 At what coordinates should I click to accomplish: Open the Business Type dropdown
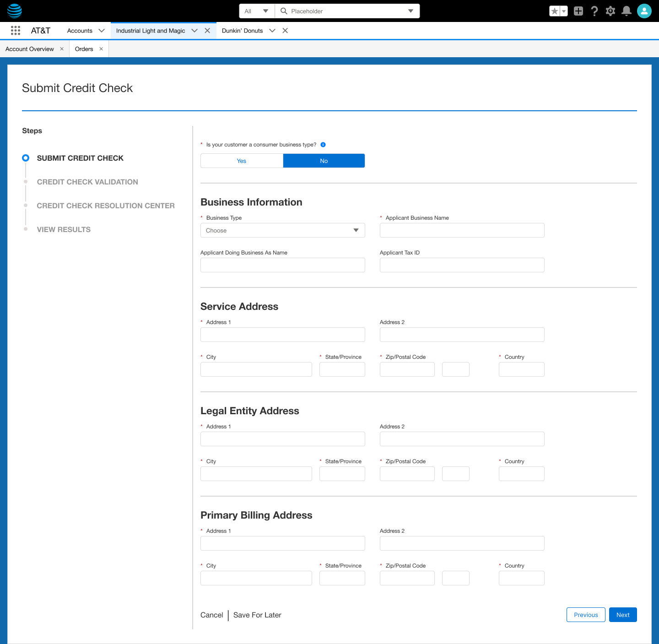coord(282,230)
